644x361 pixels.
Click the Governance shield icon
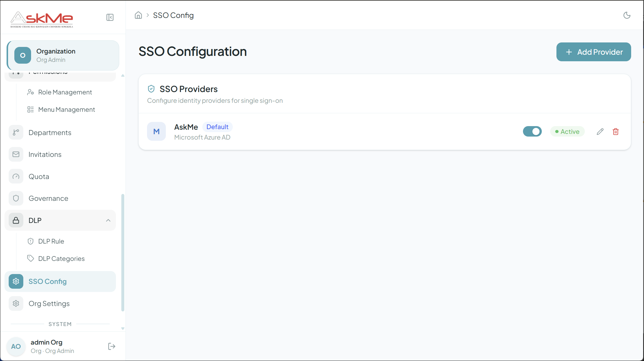16,198
